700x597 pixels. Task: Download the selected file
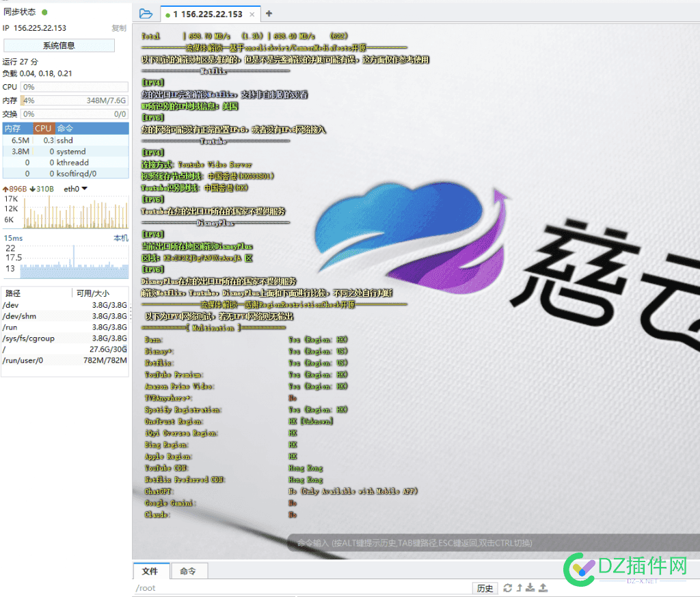click(530, 587)
